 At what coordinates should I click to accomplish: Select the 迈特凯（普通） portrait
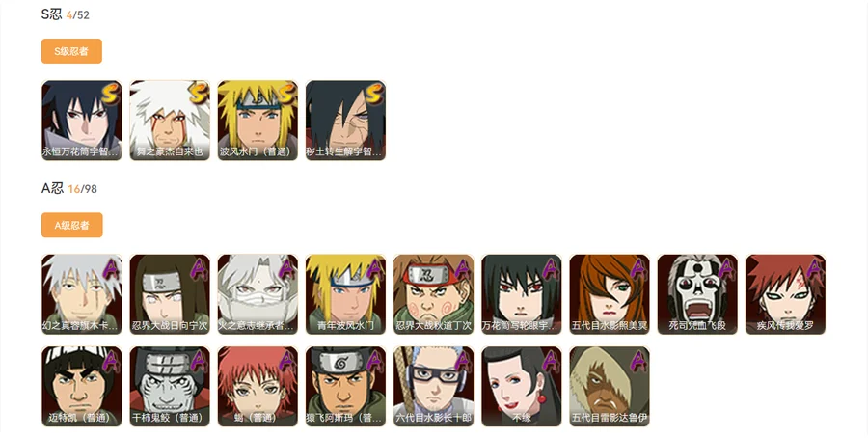click(x=82, y=387)
